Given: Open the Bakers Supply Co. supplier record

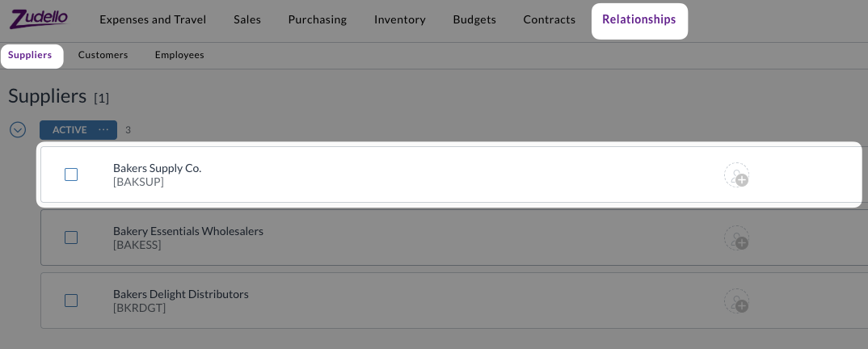Looking at the screenshot, I should pos(158,169).
